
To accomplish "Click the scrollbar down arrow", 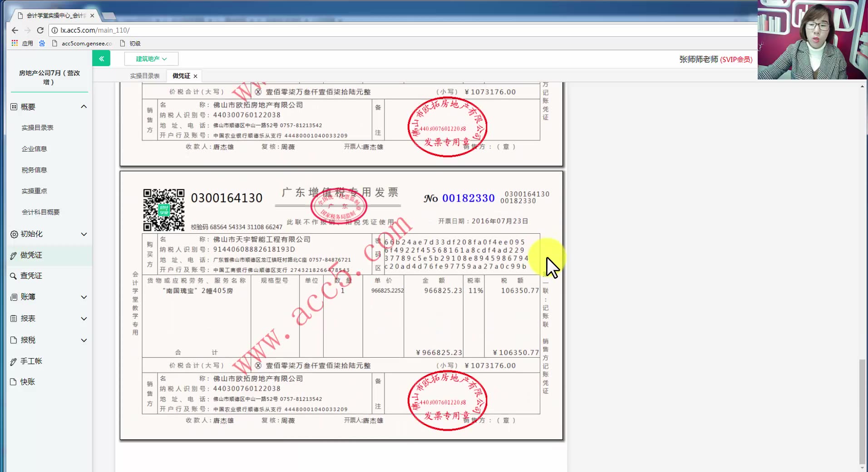I will pos(862,468).
